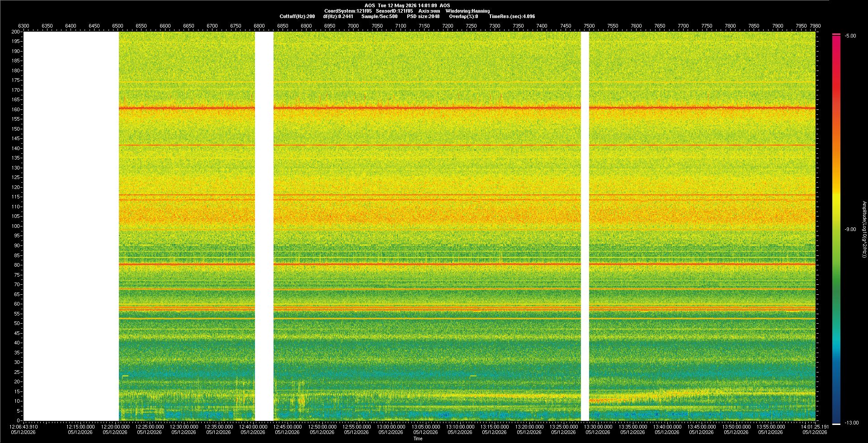Click the 6800 tick on the top axis
The image size is (868, 443).
tap(259, 26)
